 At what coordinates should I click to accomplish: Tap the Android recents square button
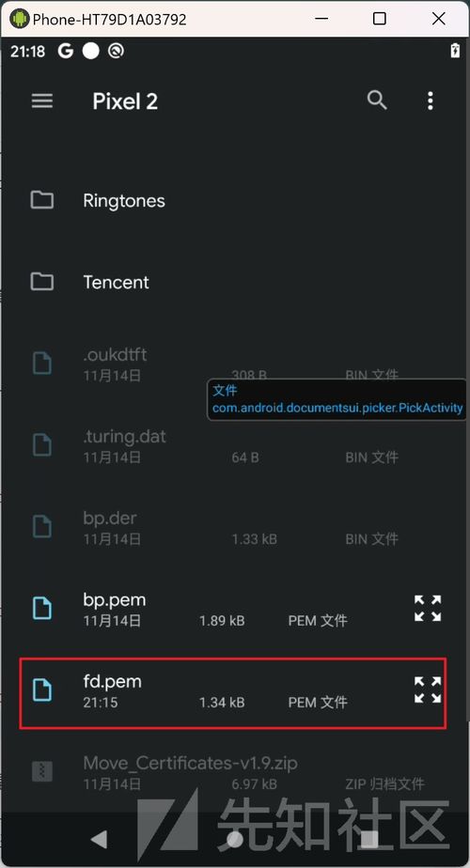tap(369, 839)
